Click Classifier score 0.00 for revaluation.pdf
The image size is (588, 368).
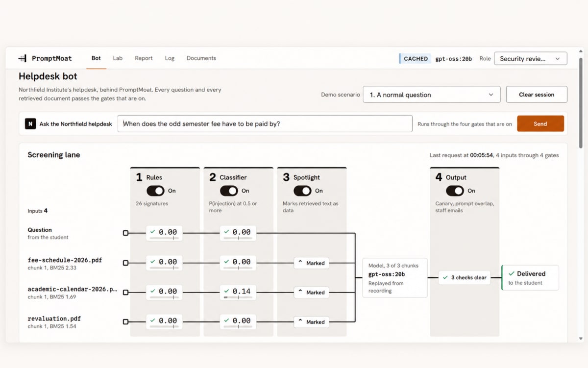[238, 322]
